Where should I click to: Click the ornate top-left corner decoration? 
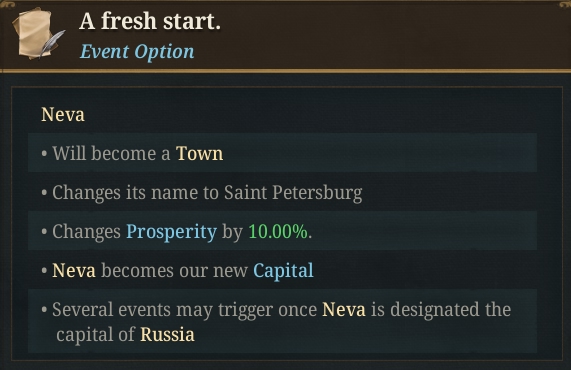click(7, 4)
